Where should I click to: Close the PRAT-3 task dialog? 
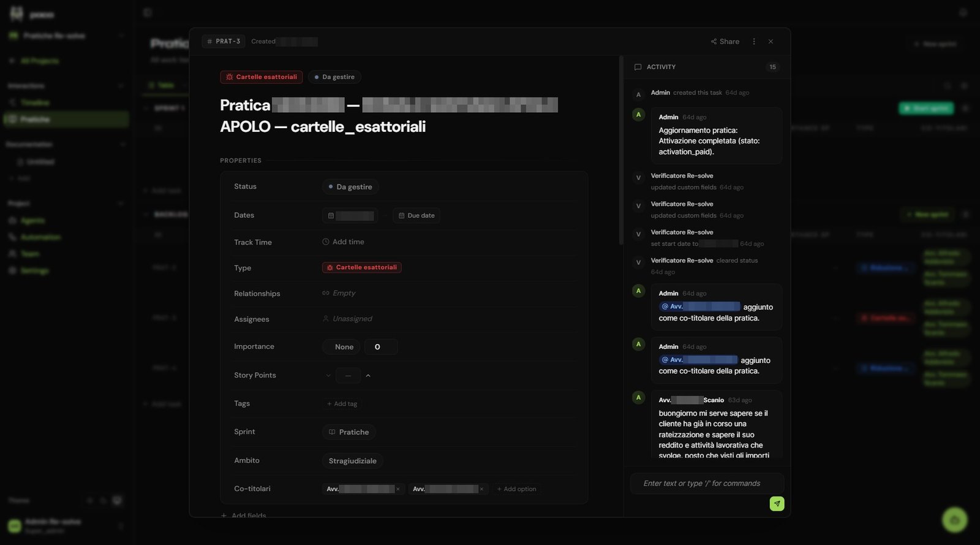771,42
